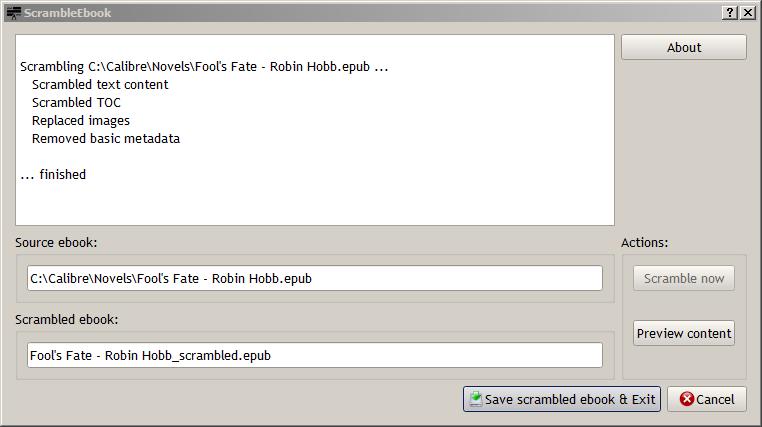Click "Removed basic metadata" in the log
Screen dimensions: 762x427
[106, 139]
